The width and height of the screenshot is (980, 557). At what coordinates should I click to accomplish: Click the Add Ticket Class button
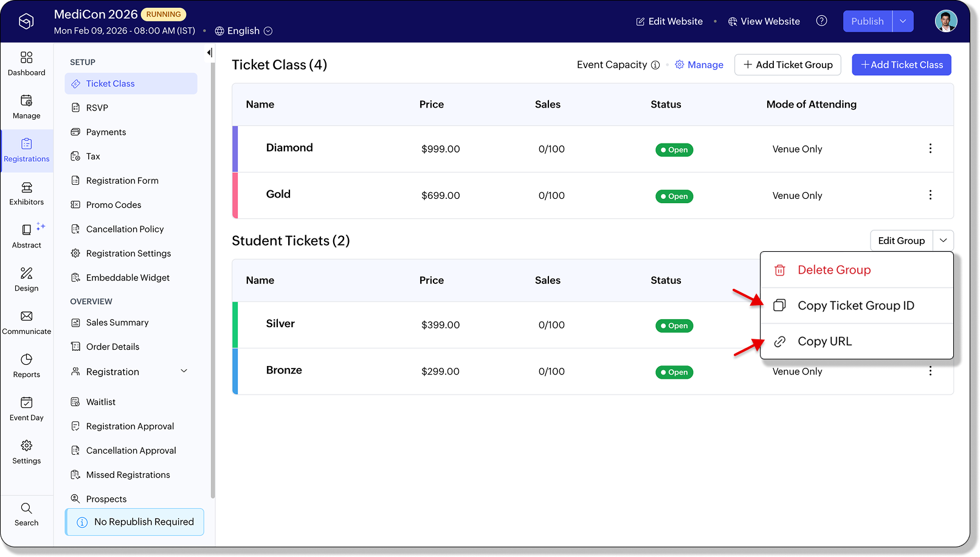tap(902, 65)
